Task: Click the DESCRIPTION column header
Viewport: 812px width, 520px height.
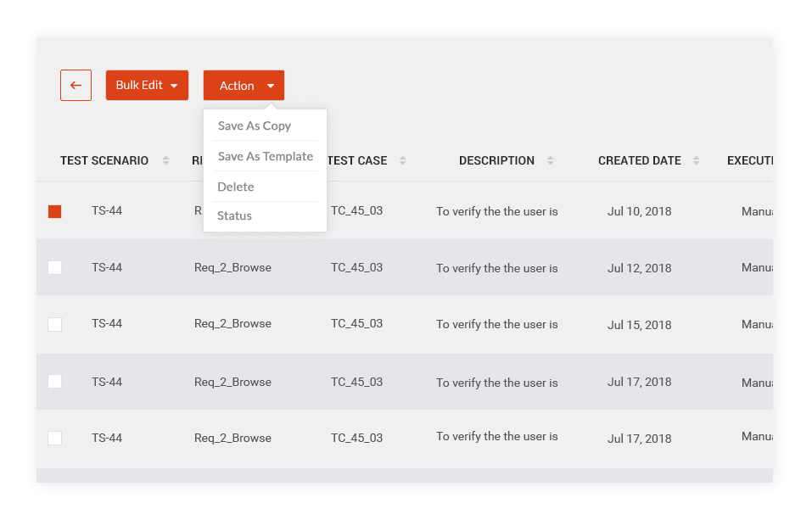Action: (496, 160)
